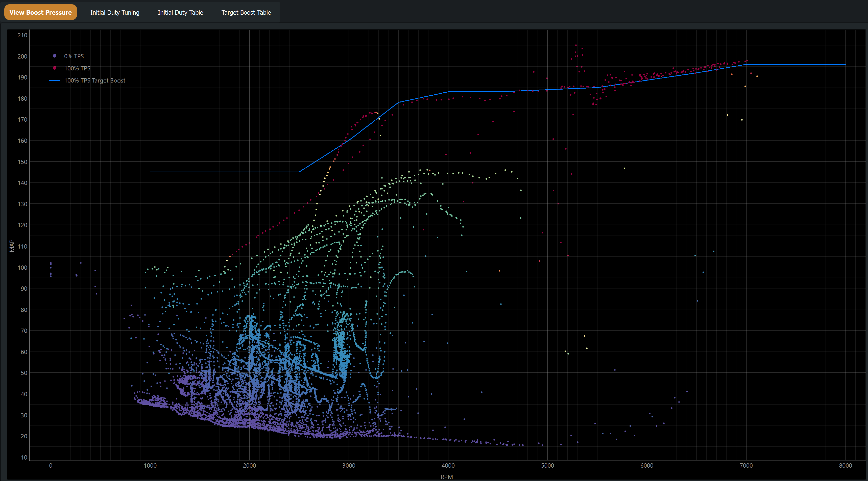Click the target boost line's flat start at 1000 RPM

pyautogui.click(x=150, y=172)
